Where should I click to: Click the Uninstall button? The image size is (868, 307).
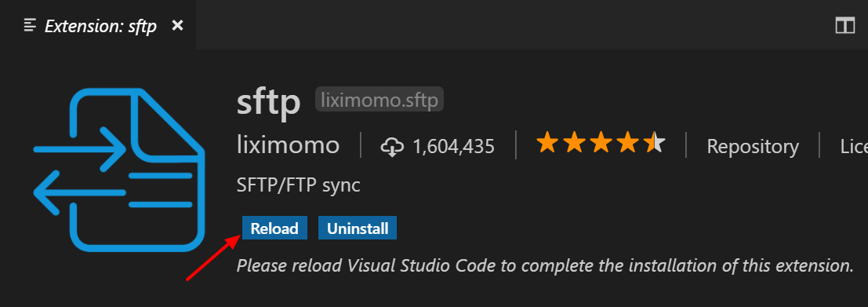pyautogui.click(x=358, y=228)
